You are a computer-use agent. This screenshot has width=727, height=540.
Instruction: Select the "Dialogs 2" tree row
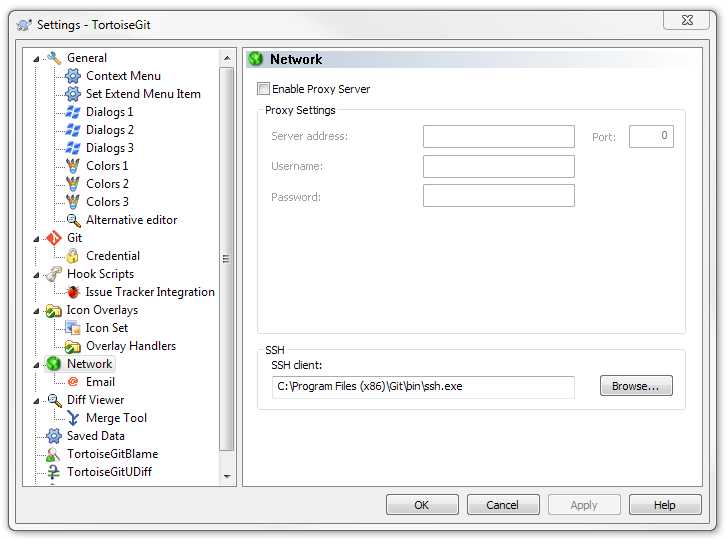point(109,130)
